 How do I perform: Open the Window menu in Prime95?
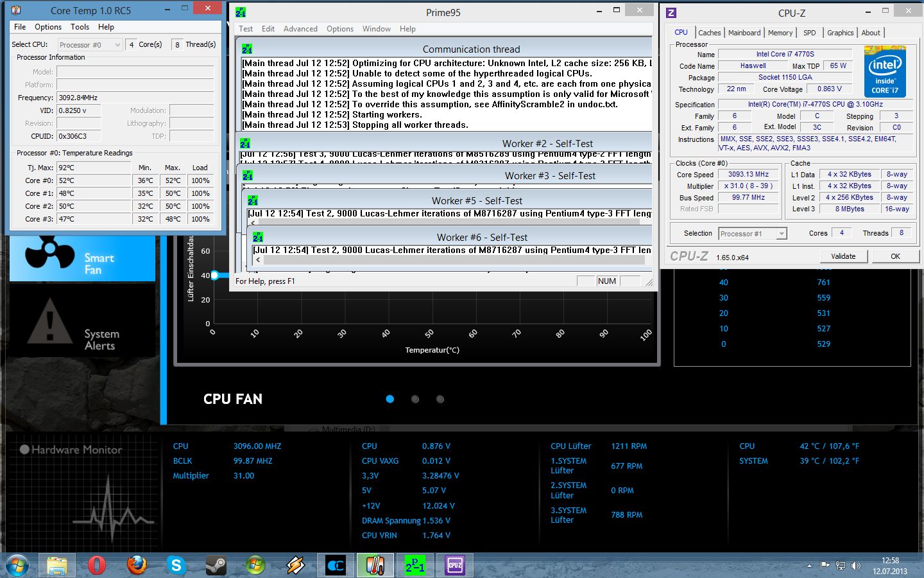[x=377, y=29]
